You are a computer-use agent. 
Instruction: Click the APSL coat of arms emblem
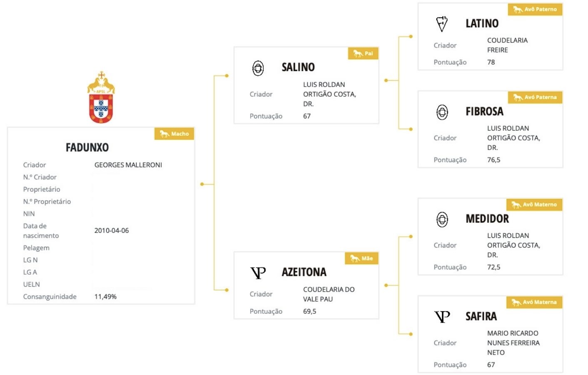pos(101,98)
